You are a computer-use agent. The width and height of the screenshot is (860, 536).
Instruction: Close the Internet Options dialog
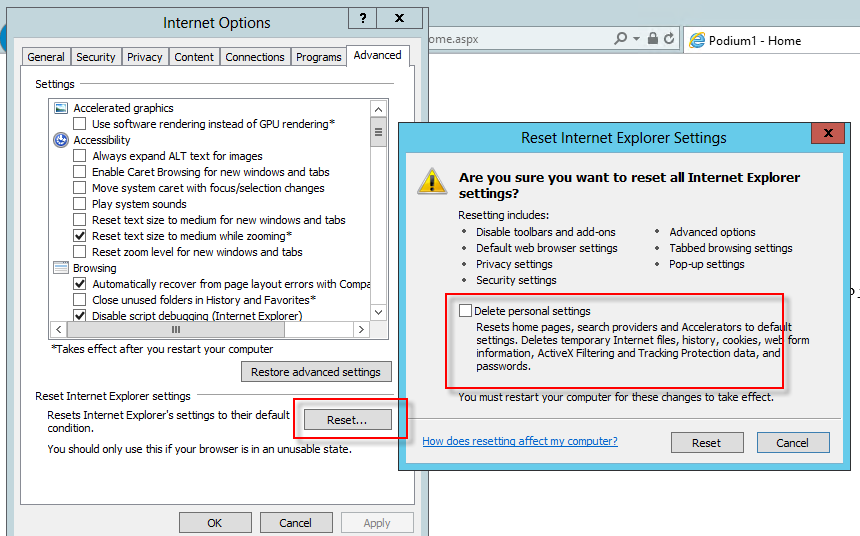tap(400, 18)
